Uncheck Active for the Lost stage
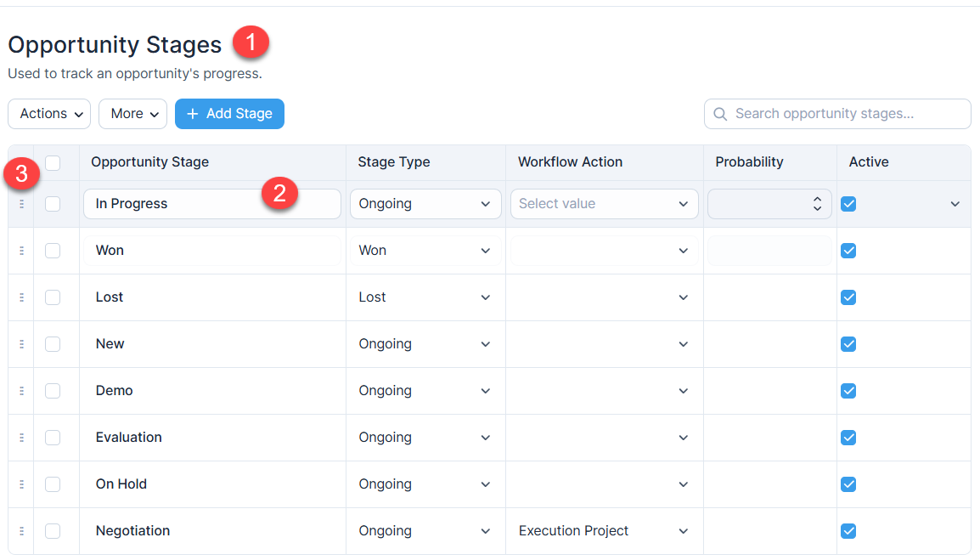This screenshot has width=980, height=560. coord(848,297)
